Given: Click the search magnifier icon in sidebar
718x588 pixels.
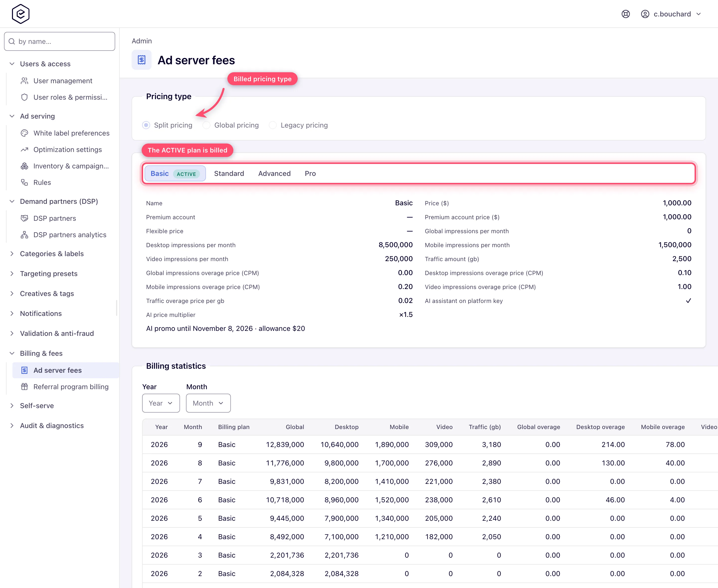Looking at the screenshot, I should click(x=12, y=41).
